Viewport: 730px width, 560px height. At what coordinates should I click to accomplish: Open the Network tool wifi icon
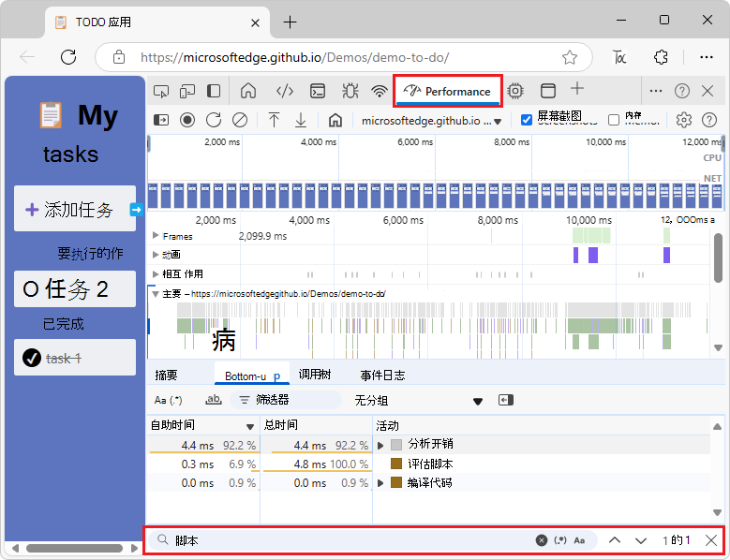click(380, 91)
